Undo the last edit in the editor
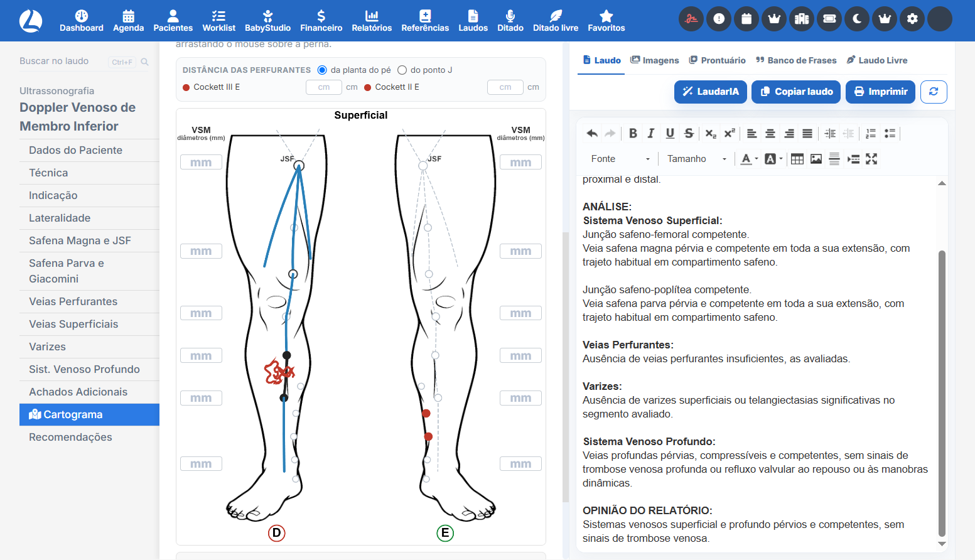 pyautogui.click(x=591, y=133)
